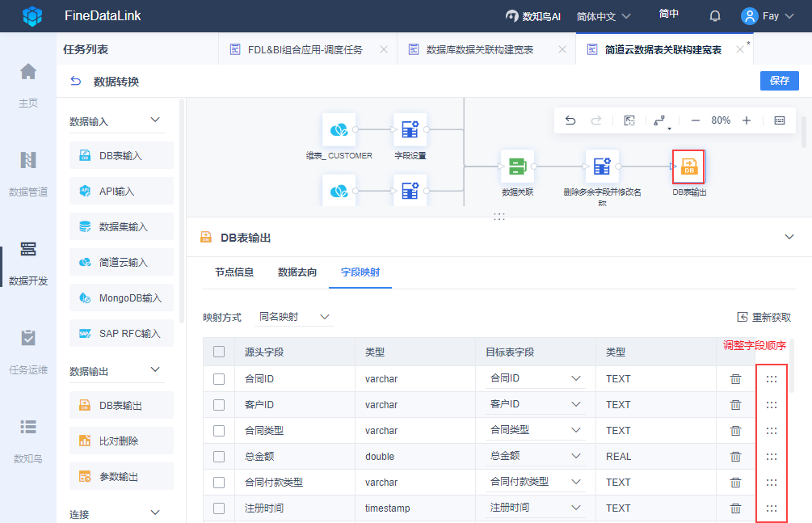Screen dimensions: 812x523
Task: Open the 数据库数据关联构建宽表 tab
Action: point(479,49)
